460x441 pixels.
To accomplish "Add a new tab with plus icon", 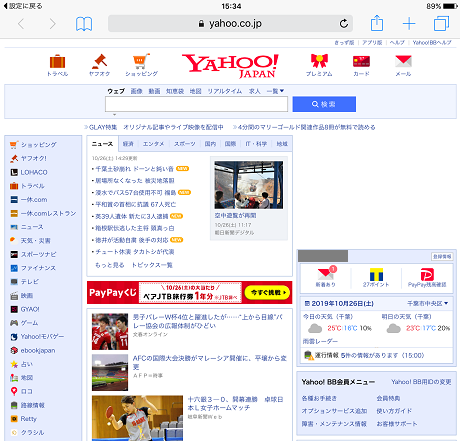I will [409, 24].
